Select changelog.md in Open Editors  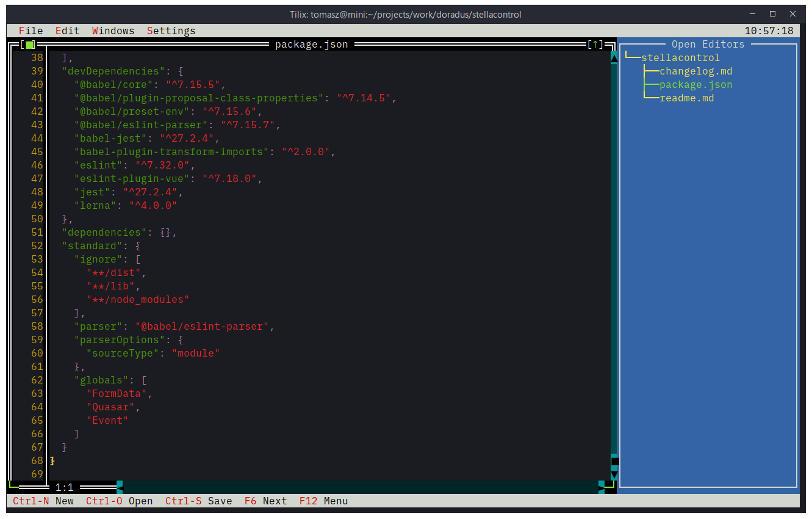pos(695,71)
